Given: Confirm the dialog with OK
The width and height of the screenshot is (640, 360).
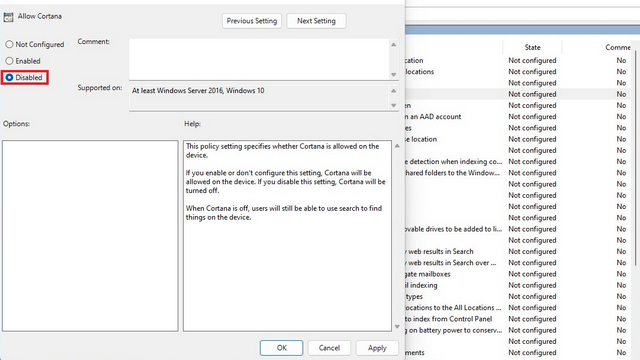Looking at the screenshot, I should [x=282, y=348].
